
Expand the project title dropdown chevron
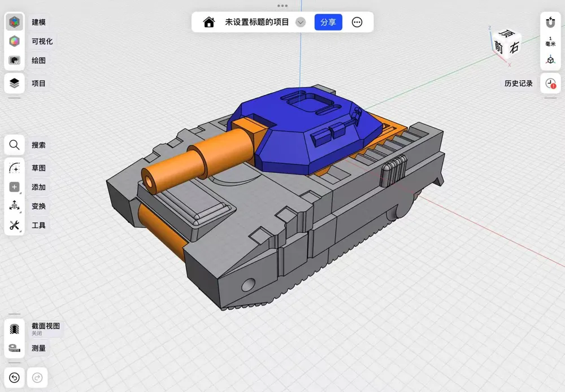tap(301, 23)
